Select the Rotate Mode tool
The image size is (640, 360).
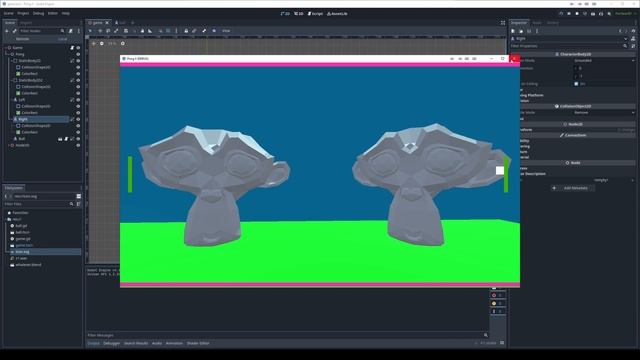coord(108,31)
